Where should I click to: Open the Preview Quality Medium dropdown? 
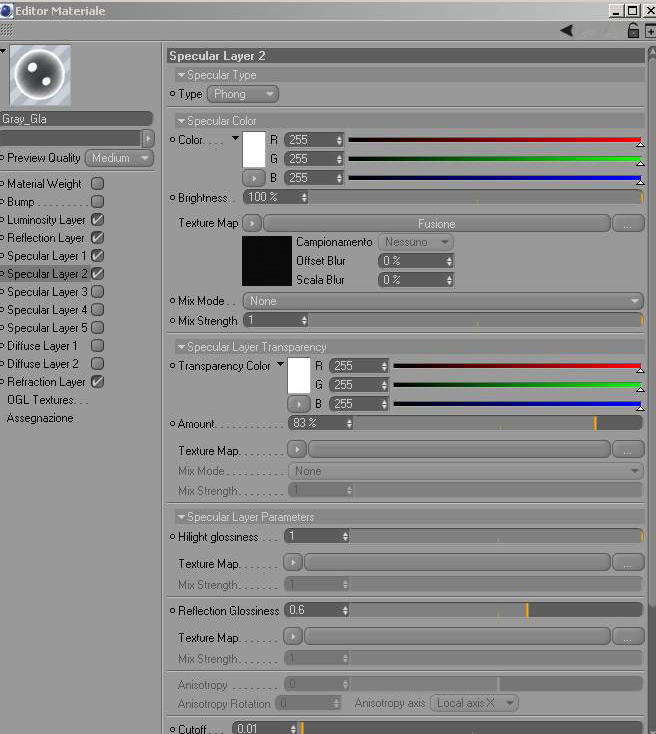coord(119,158)
